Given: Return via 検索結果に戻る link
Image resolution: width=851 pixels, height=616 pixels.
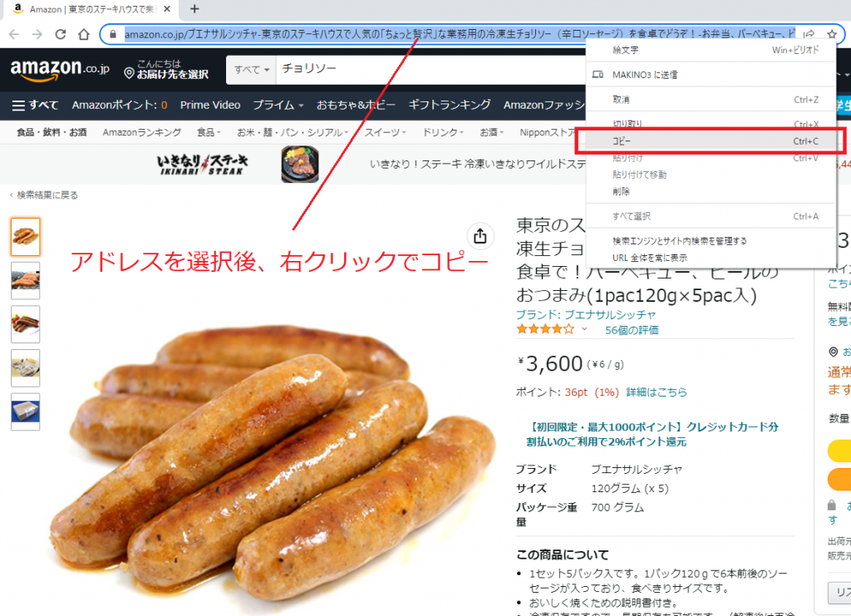Looking at the screenshot, I should [45, 195].
